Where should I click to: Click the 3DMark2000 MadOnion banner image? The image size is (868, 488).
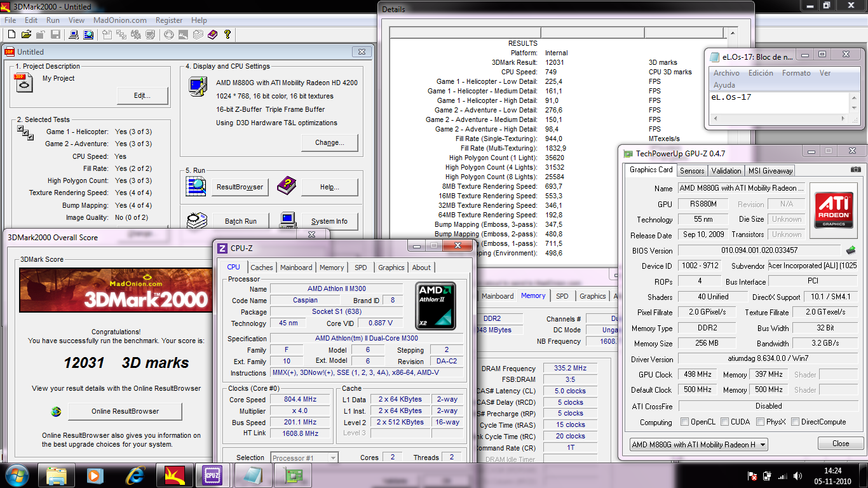click(x=116, y=290)
